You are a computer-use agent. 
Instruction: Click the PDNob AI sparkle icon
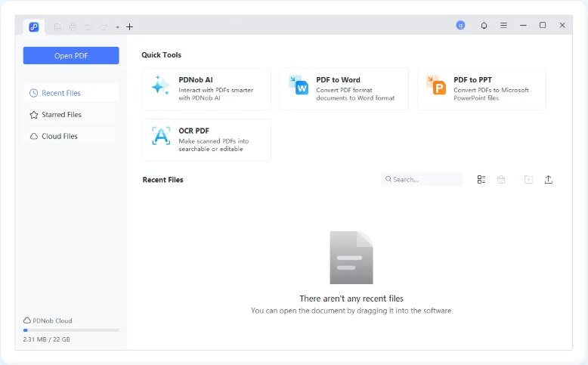[160, 85]
